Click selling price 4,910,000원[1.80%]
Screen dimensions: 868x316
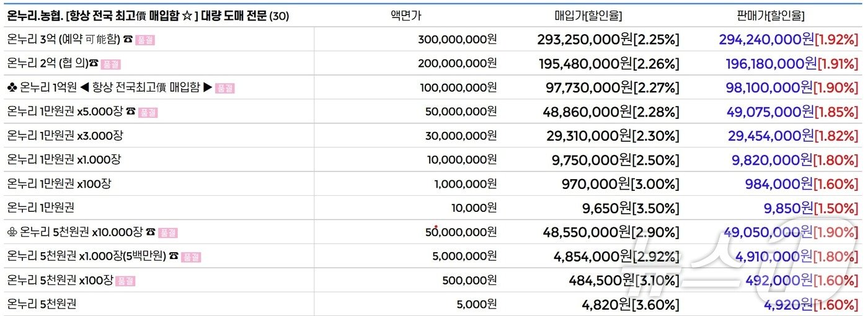click(x=797, y=257)
